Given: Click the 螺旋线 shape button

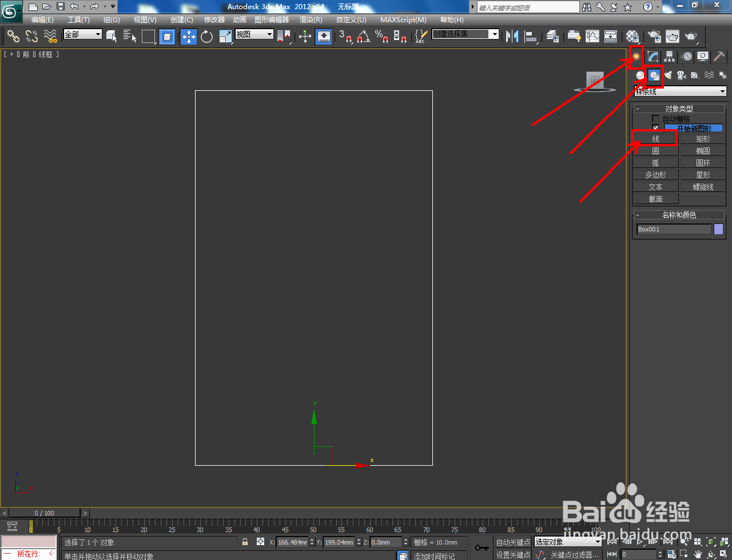Looking at the screenshot, I should [703, 187].
